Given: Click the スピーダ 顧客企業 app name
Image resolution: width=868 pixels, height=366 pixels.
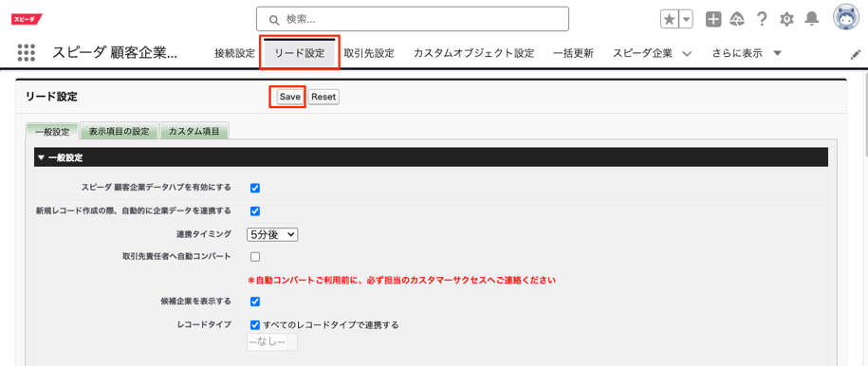Looking at the screenshot, I should 115,53.
